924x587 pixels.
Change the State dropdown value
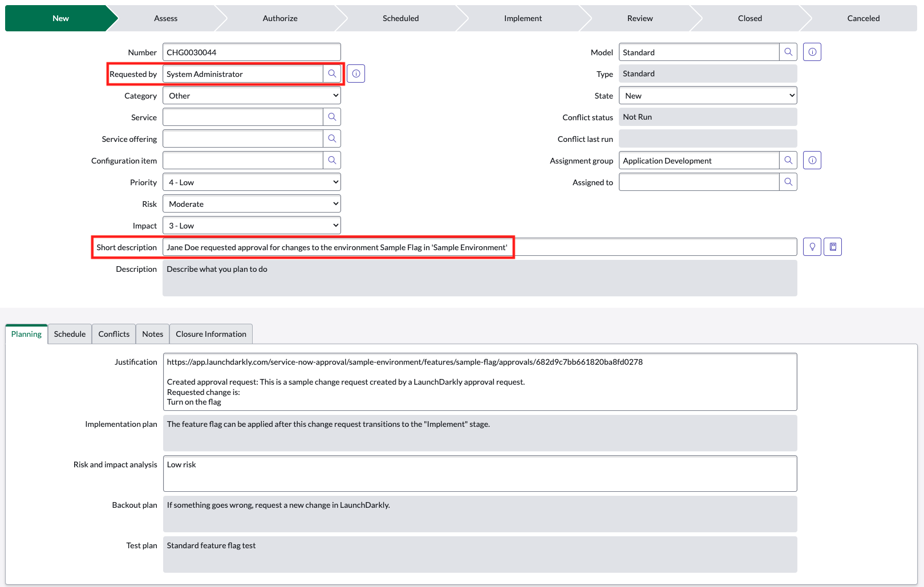707,95
